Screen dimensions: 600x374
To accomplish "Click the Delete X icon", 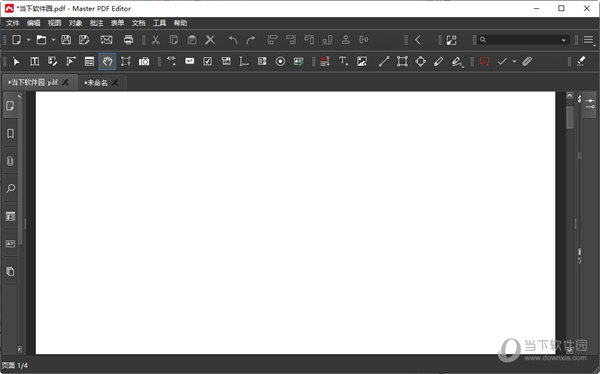I will [x=210, y=40].
